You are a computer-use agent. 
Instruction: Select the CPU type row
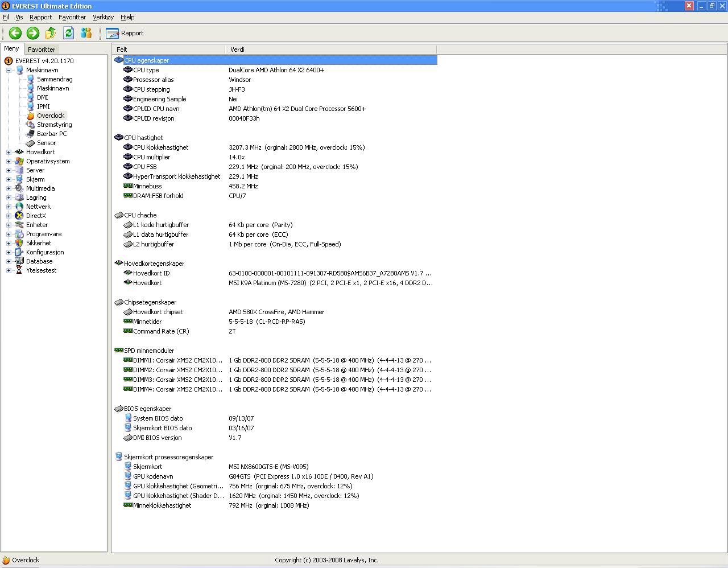click(275, 70)
